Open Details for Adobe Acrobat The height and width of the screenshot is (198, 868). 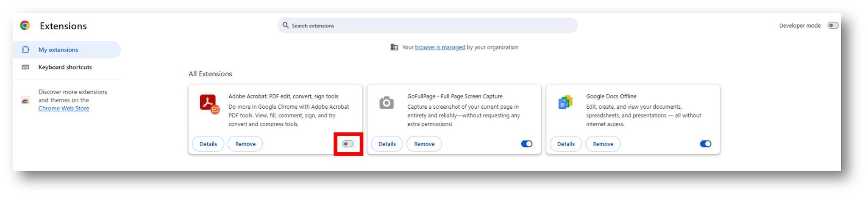pyautogui.click(x=208, y=144)
